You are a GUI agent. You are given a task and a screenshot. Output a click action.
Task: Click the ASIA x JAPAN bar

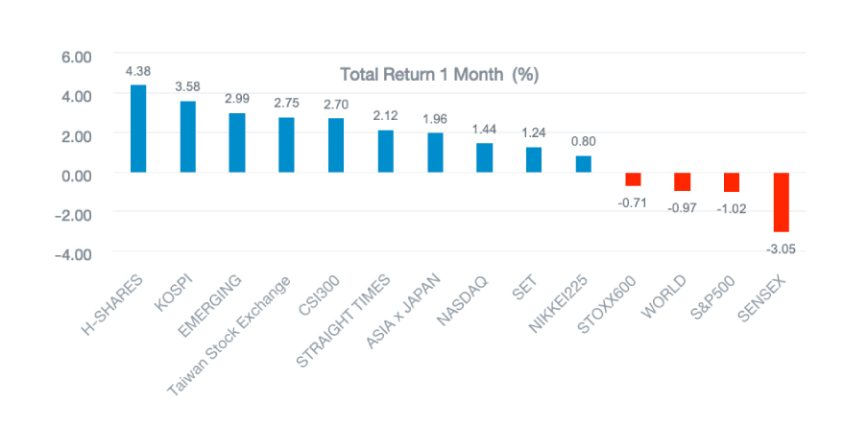click(435, 153)
